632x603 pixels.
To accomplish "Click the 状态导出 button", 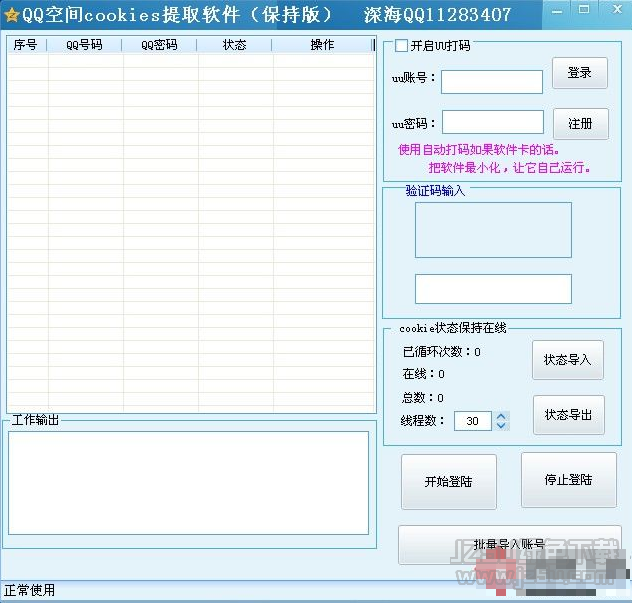I will 569,414.
